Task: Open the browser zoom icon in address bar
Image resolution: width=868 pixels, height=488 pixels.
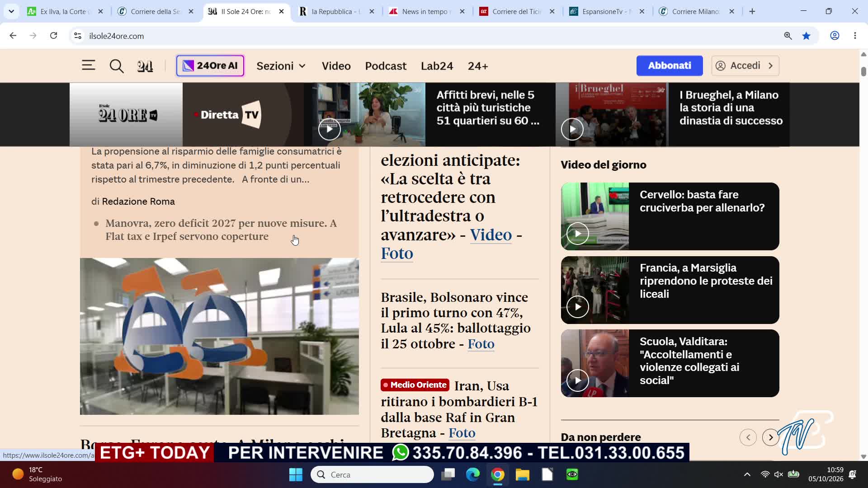Action: pos(788,36)
